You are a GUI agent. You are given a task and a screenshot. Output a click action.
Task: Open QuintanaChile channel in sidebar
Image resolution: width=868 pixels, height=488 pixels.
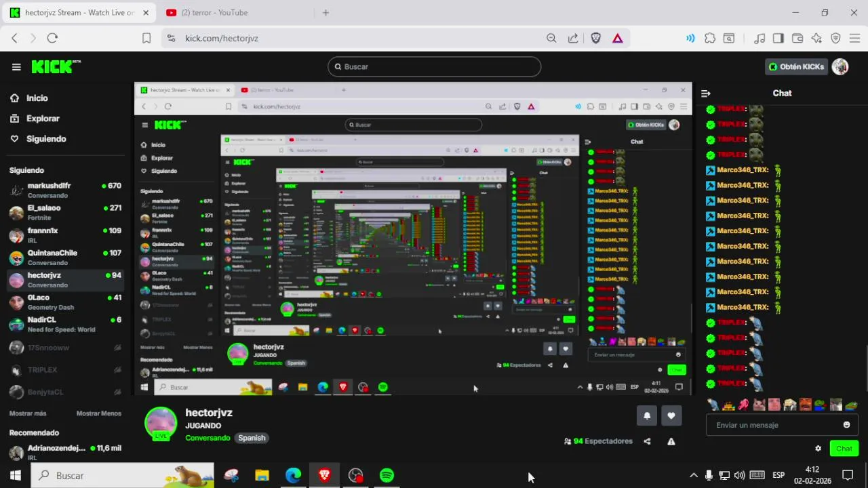65,258
